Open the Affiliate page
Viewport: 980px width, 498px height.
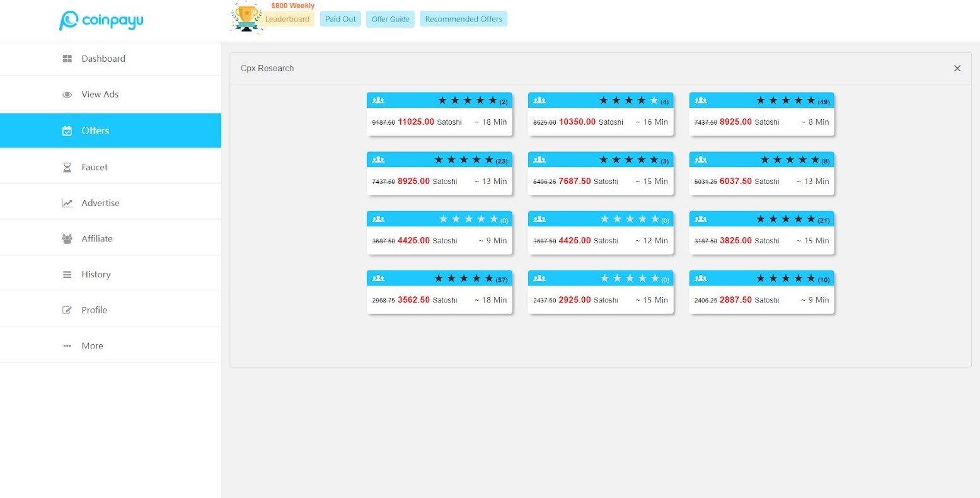[x=110, y=239]
